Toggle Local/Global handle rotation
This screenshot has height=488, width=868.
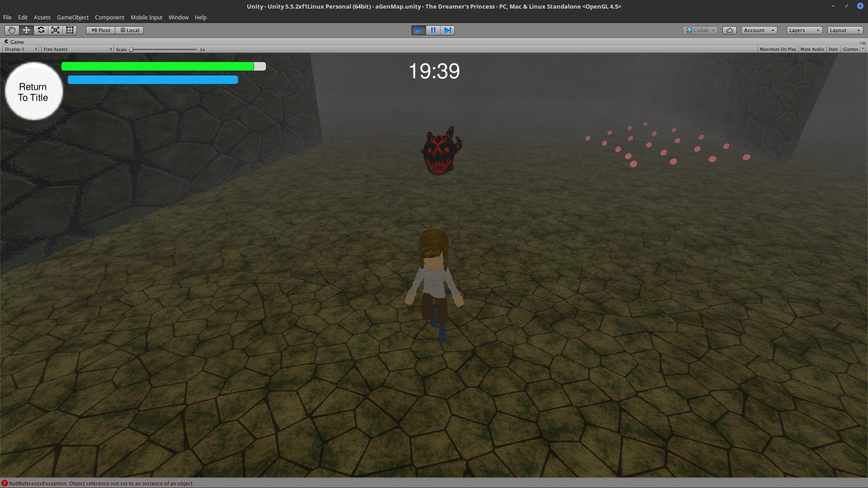coord(130,30)
